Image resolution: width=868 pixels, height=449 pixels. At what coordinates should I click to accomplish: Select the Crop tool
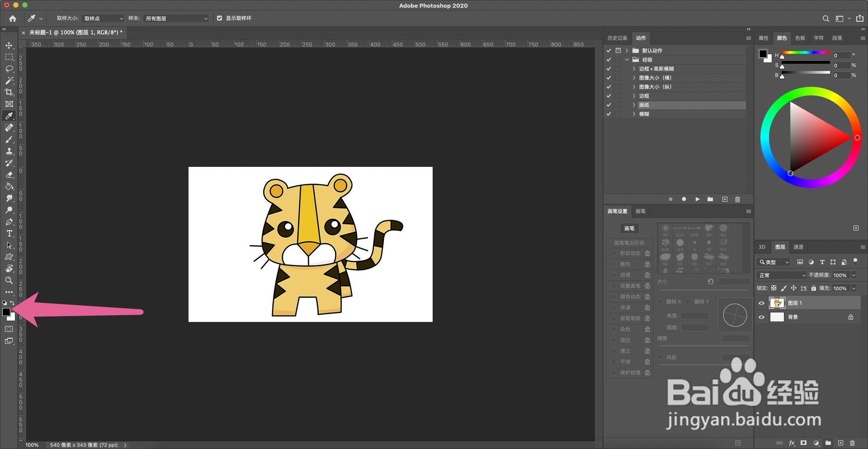[9, 92]
